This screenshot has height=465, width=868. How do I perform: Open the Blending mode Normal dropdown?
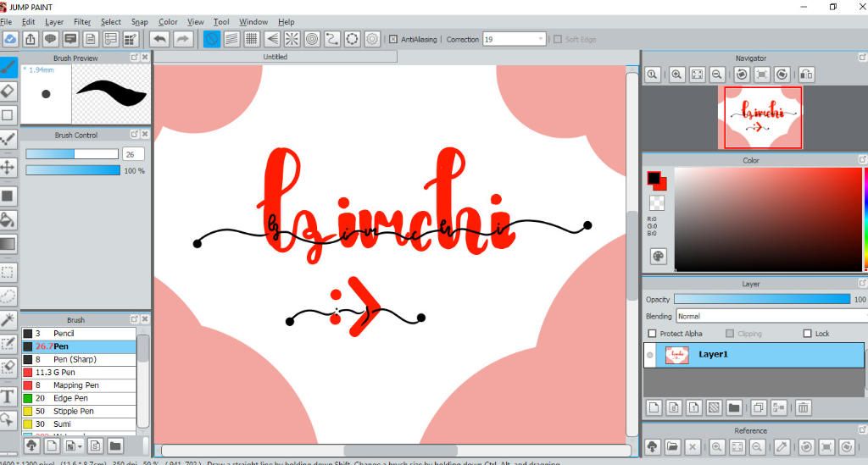pyautogui.click(x=771, y=316)
